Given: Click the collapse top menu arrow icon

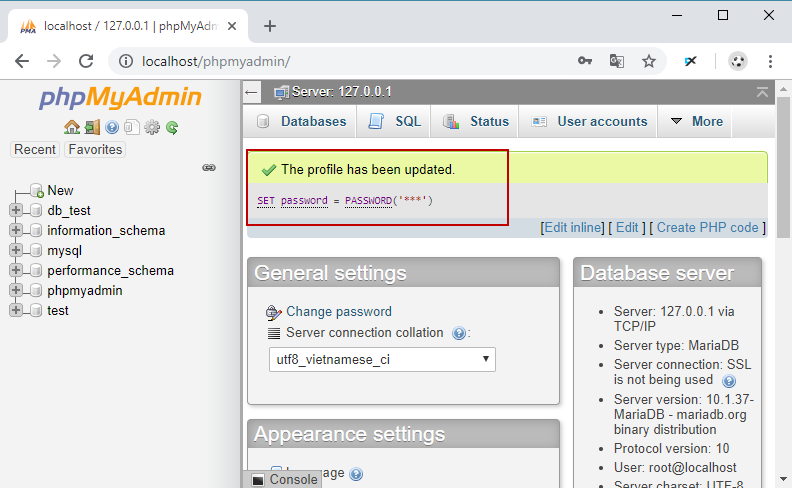Looking at the screenshot, I should [762, 92].
